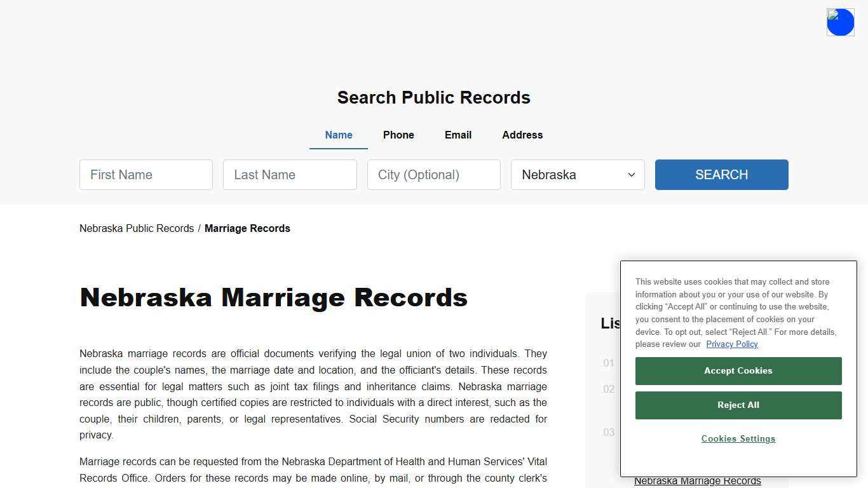Expand the state selector chevron

click(631, 175)
